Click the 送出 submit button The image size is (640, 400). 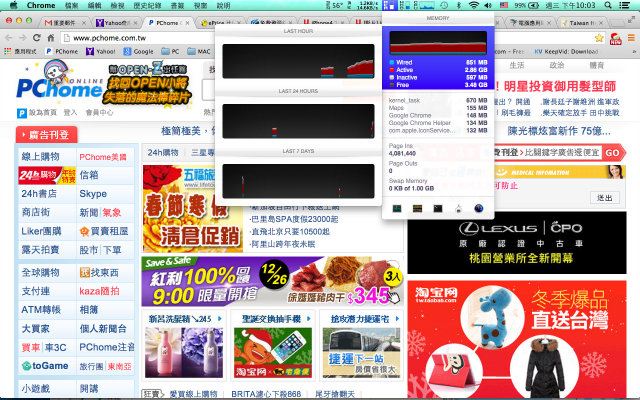(x=604, y=198)
